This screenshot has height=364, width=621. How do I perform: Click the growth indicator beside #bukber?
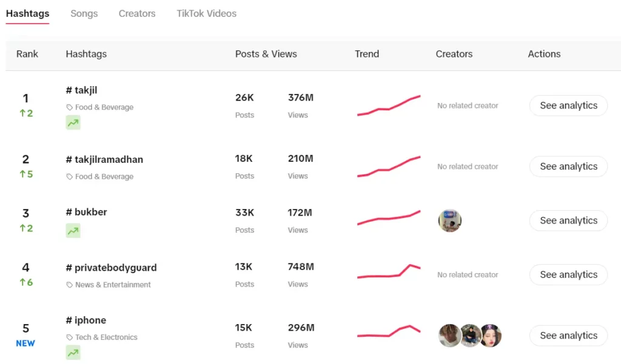(x=73, y=231)
